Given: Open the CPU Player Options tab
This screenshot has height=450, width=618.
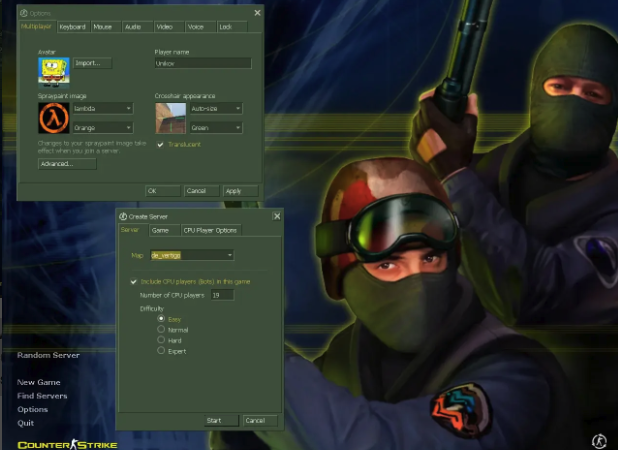Looking at the screenshot, I should [x=210, y=230].
